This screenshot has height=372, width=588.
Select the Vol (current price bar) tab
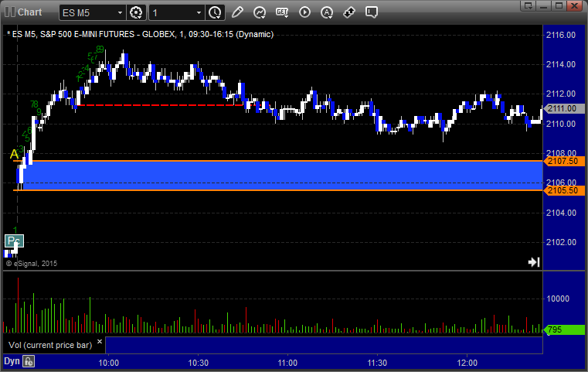point(49,345)
